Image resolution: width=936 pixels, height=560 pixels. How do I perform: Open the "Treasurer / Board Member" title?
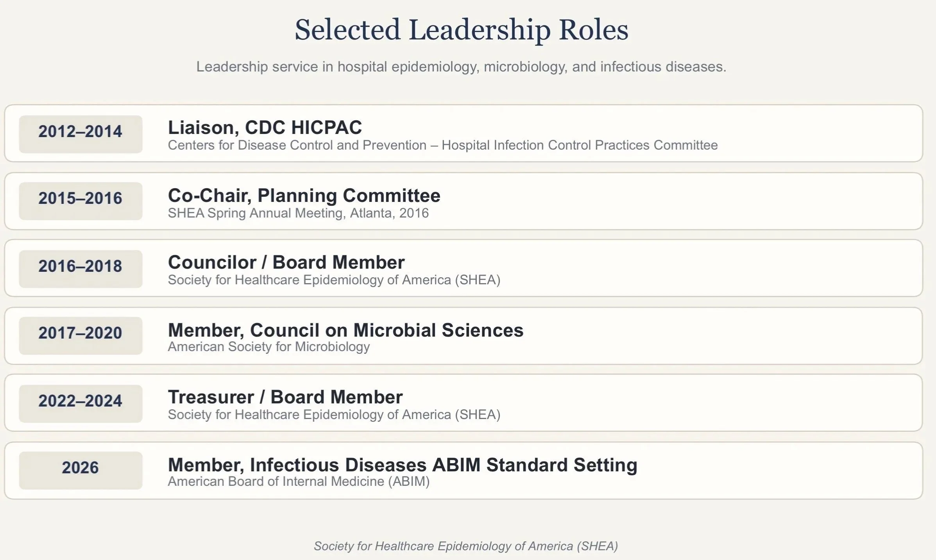285,397
